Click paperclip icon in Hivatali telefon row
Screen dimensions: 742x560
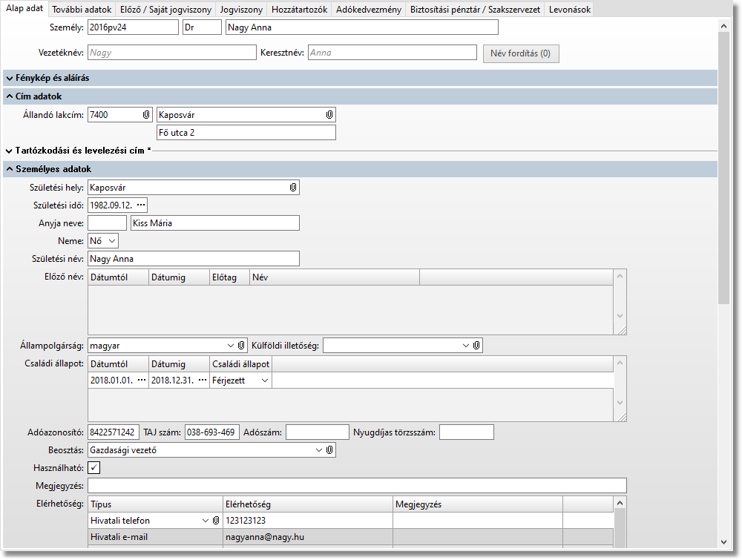pos(216,520)
